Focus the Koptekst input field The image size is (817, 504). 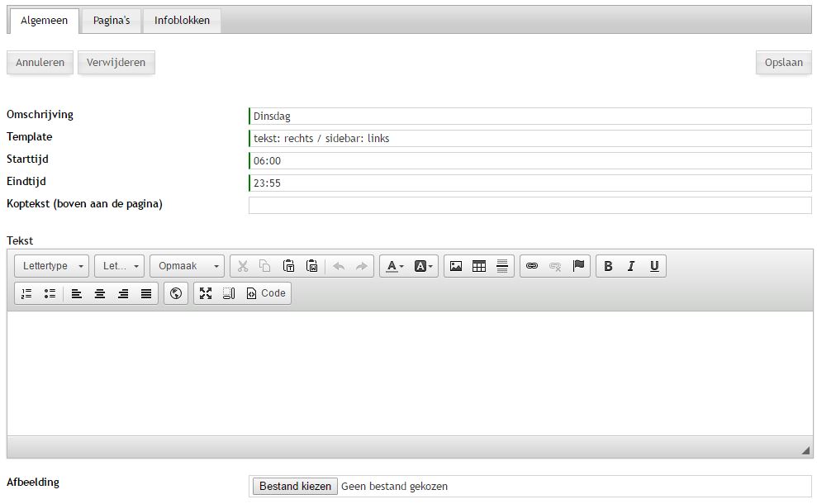tap(530, 205)
